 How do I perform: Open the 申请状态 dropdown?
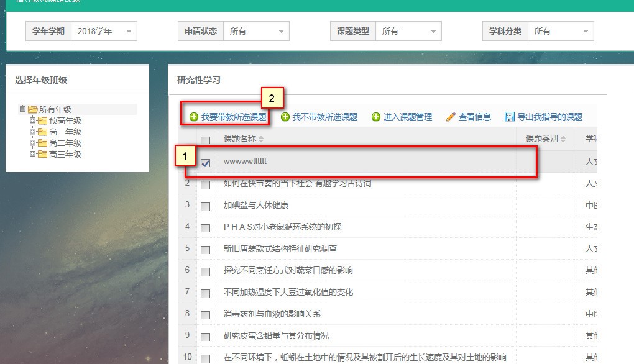point(256,31)
